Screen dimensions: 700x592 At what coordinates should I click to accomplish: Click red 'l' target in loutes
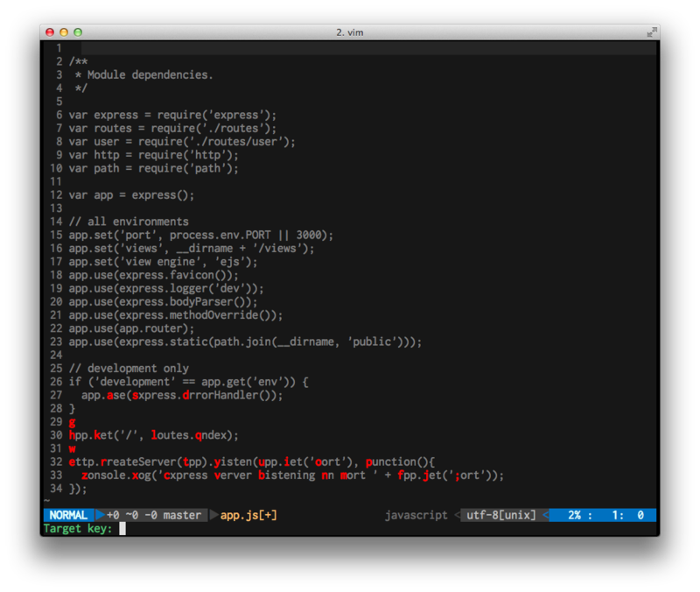(x=154, y=434)
